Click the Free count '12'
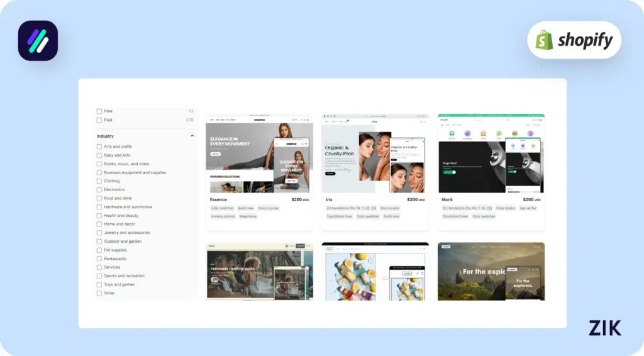This screenshot has height=356, width=644. 191,111
